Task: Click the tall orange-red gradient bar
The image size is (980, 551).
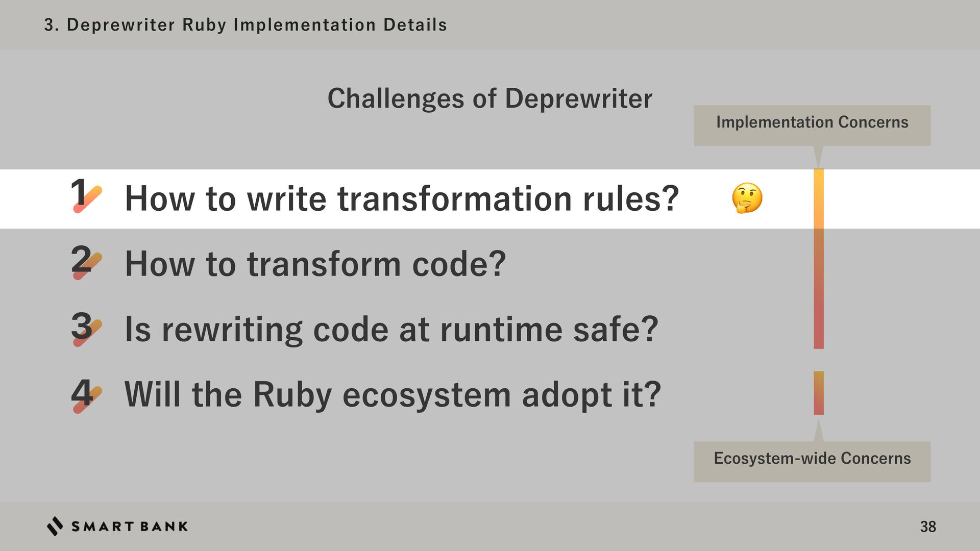Action: pos(819,259)
